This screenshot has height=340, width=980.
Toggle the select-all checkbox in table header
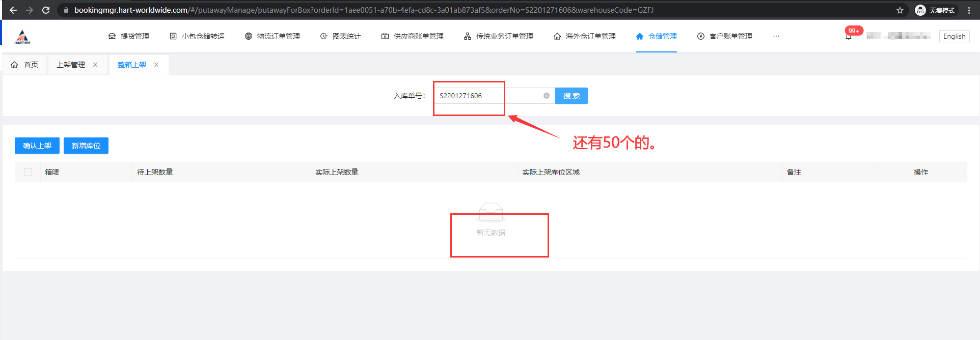point(28,172)
